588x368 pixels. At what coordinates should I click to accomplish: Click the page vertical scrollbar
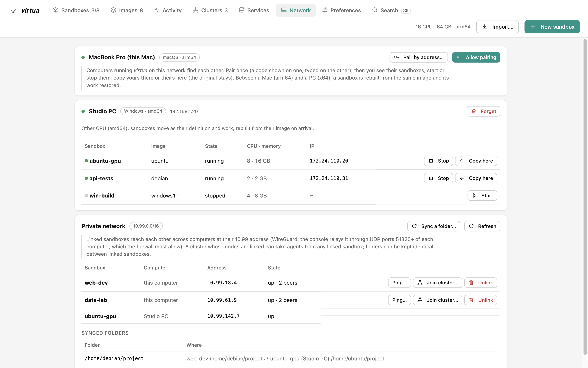coord(585,197)
